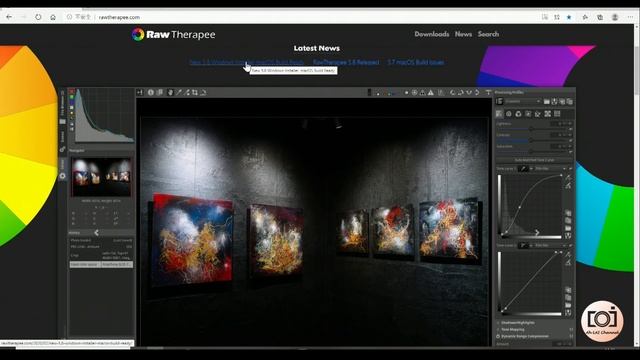Click the save profile icon
This screenshot has height=360, width=640.
(554, 101)
